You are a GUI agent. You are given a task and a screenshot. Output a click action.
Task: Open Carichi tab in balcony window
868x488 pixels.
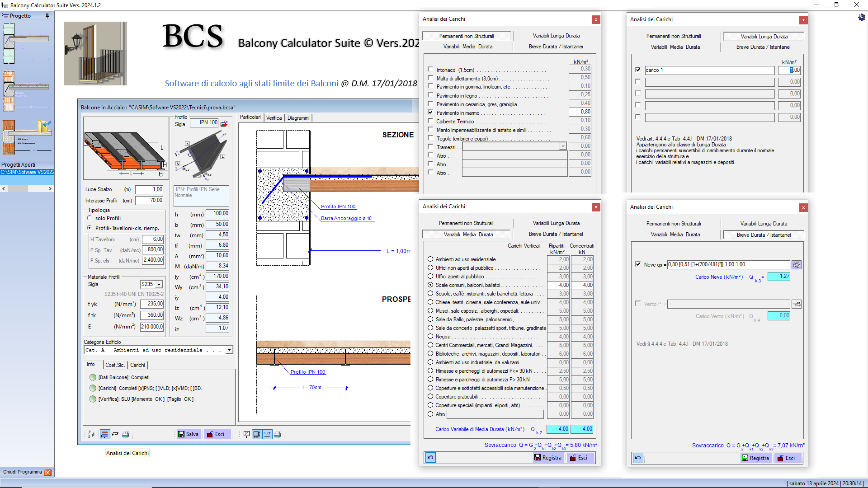coord(137,365)
